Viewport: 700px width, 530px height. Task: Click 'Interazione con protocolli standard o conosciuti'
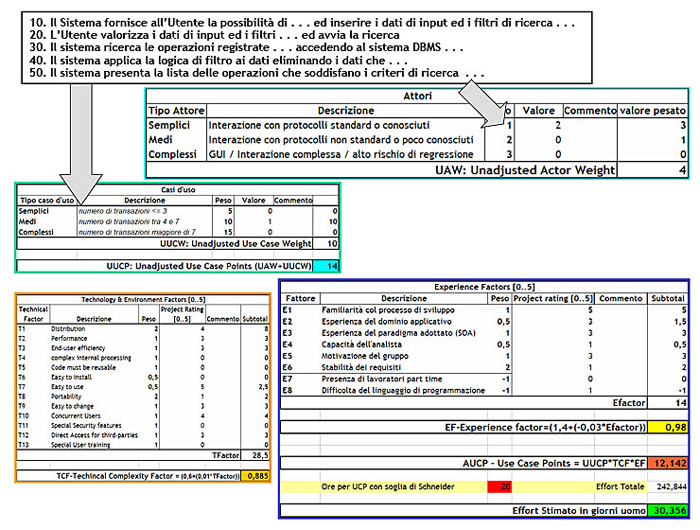tap(319, 125)
